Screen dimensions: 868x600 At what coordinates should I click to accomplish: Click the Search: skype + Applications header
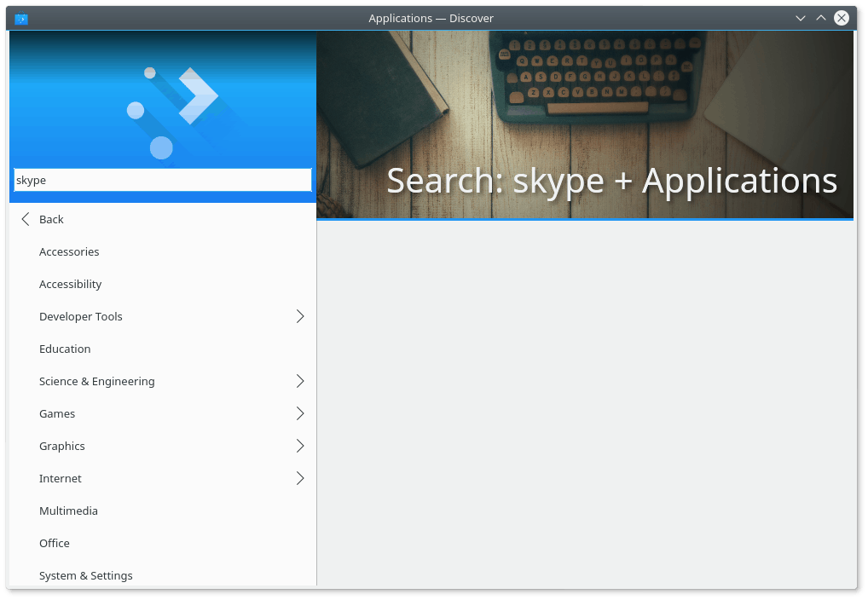611,182
